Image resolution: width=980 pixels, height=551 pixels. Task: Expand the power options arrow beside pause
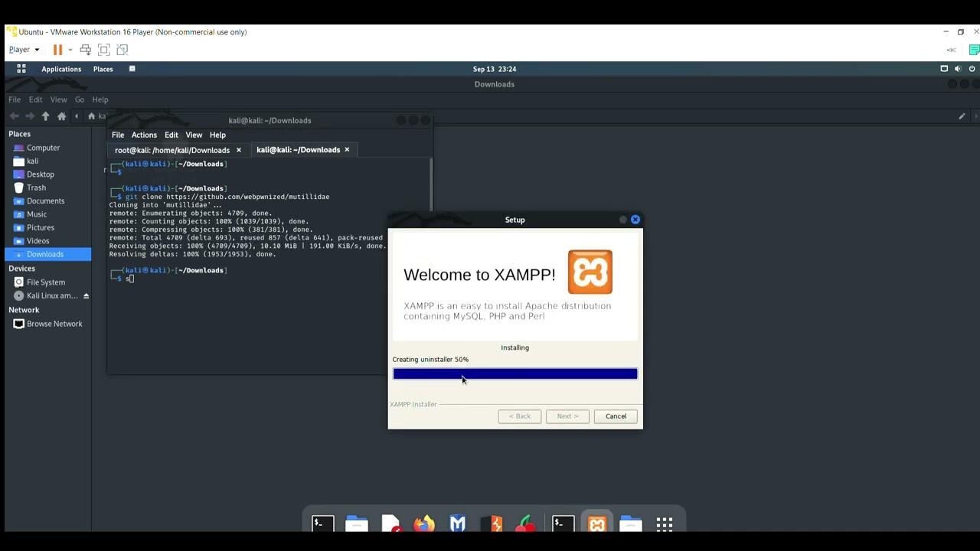(70, 50)
